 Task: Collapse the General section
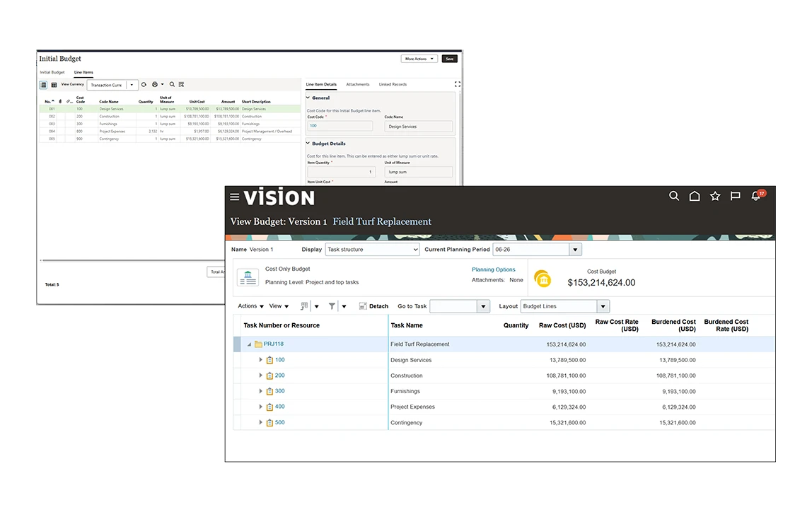[308, 98]
